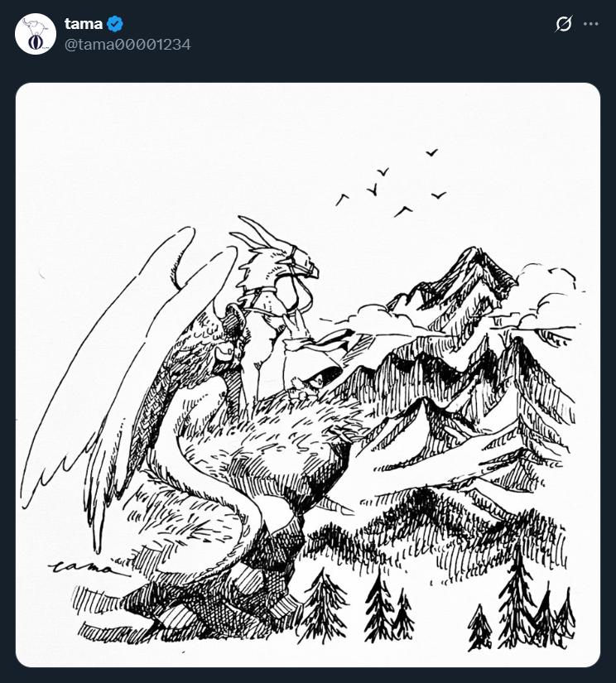The height and width of the screenshot is (683, 616).
Task: Click the dragon's furry hatched body
Action: [x=270, y=453]
